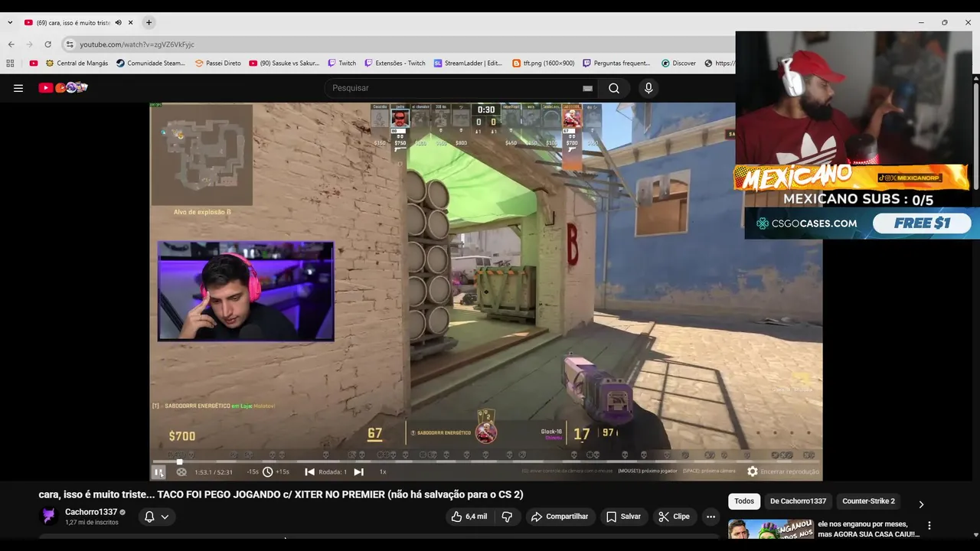Toggle the camera icon in replay controls
The image size is (980, 551).
pyautogui.click(x=181, y=472)
